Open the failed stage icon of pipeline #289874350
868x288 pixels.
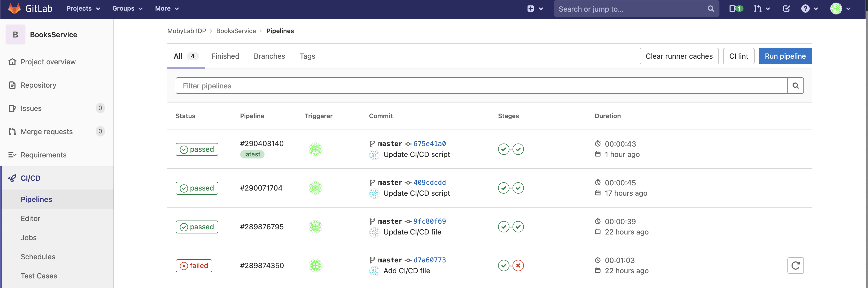click(x=518, y=266)
